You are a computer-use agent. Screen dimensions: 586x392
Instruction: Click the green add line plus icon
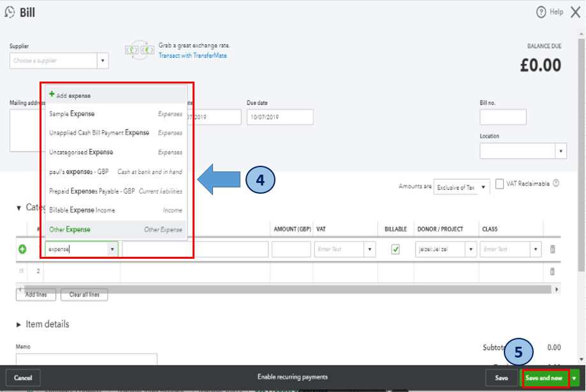[x=22, y=249]
